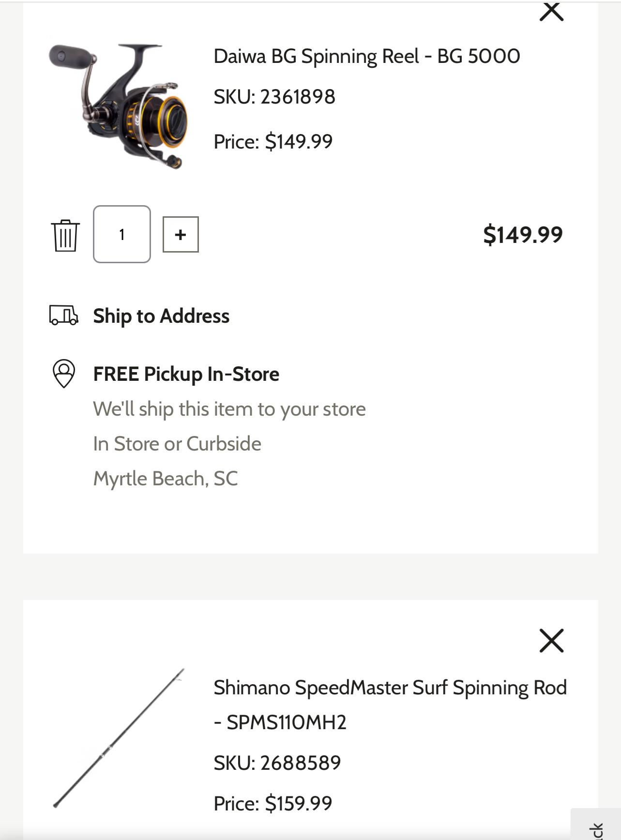Dismiss the Daiwa reel item with the top X
Image resolution: width=621 pixels, height=840 pixels.
(551, 12)
